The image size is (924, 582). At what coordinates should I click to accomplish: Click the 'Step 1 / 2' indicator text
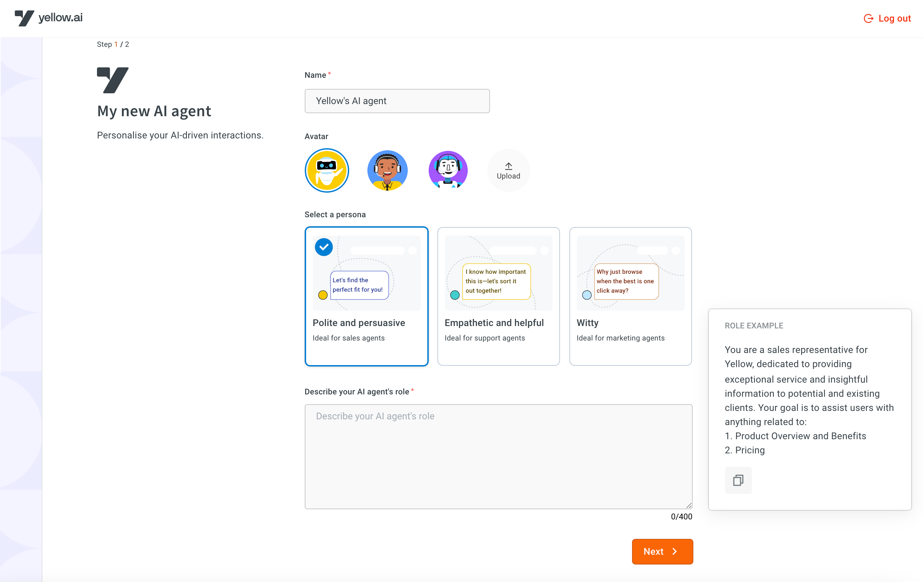[113, 44]
